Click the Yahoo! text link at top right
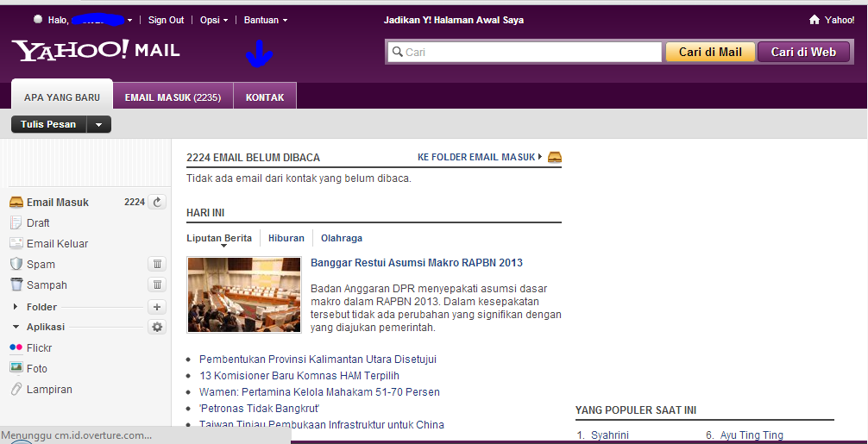The height and width of the screenshot is (444, 868). 840,20
